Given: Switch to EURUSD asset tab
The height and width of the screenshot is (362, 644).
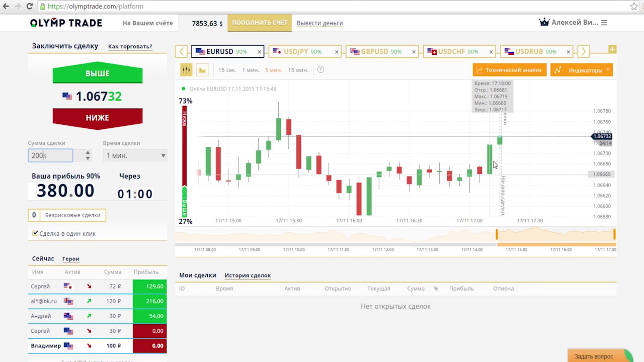Looking at the screenshot, I should point(226,51).
